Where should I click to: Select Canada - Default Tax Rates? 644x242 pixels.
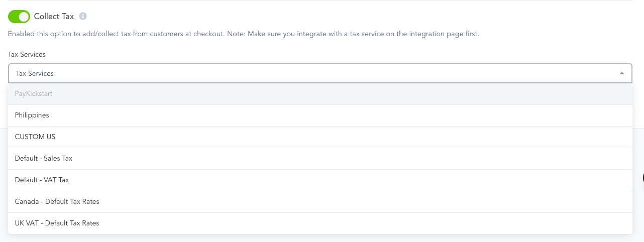click(x=320, y=202)
